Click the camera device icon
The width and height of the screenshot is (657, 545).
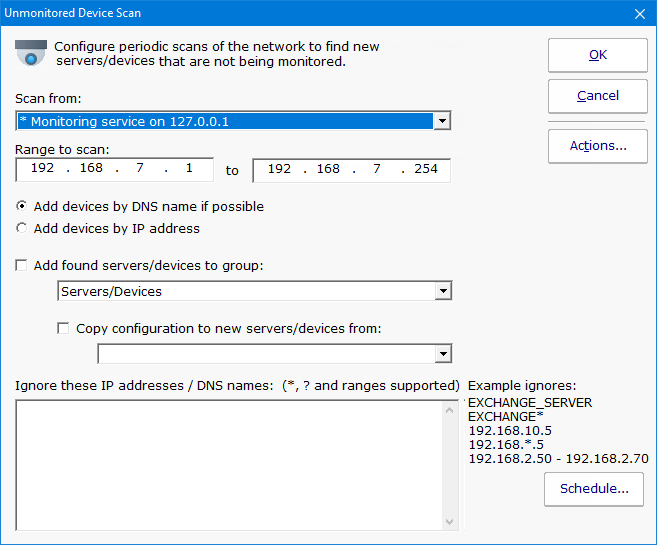[x=31, y=53]
